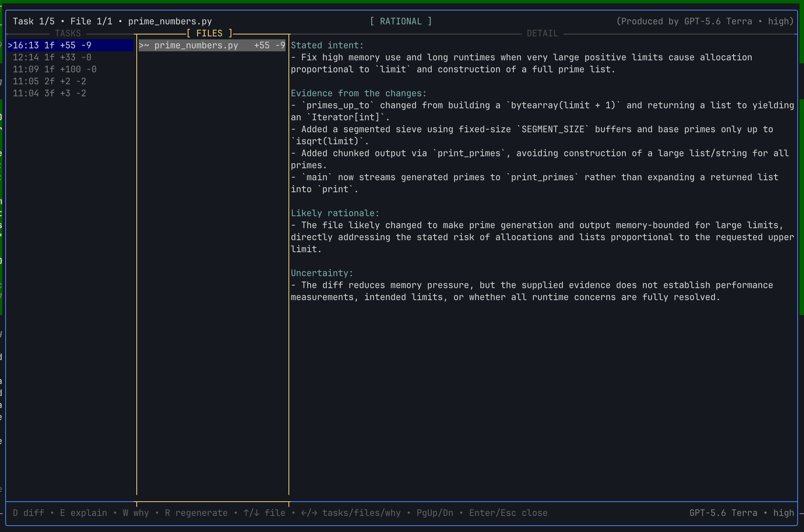Click the line mentioning bytearray(limit + 1)
This screenshot has width=804, height=532.
pyautogui.click(x=542, y=105)
